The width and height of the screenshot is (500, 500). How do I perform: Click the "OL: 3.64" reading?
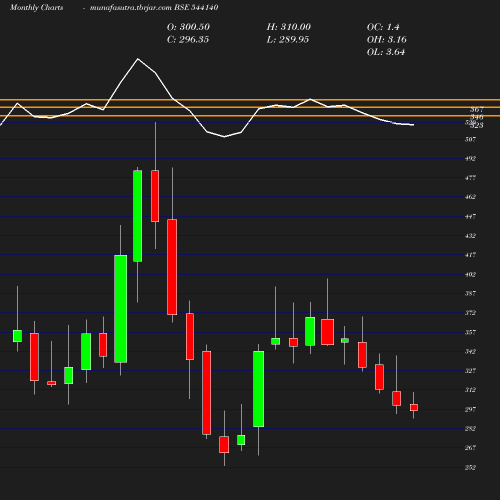tap(386, 52)
